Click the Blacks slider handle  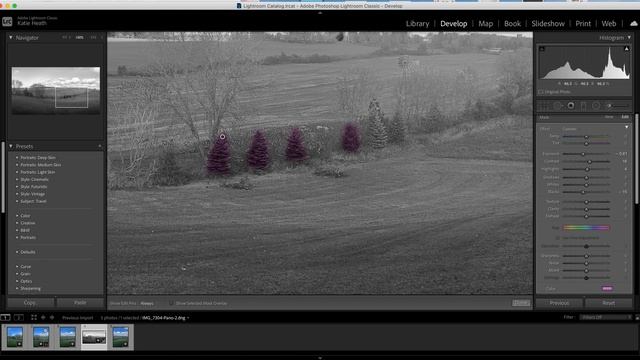583,192
